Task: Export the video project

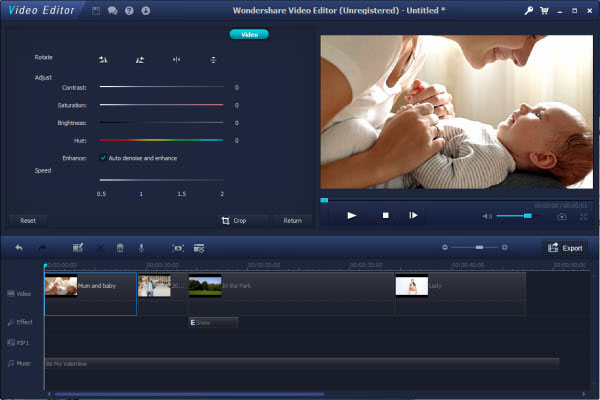Action: 565,248
